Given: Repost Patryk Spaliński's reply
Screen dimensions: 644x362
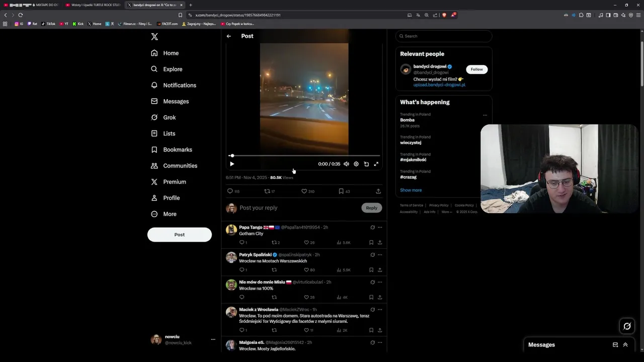Looking at the screenshot, I should [x=274, y=270].
